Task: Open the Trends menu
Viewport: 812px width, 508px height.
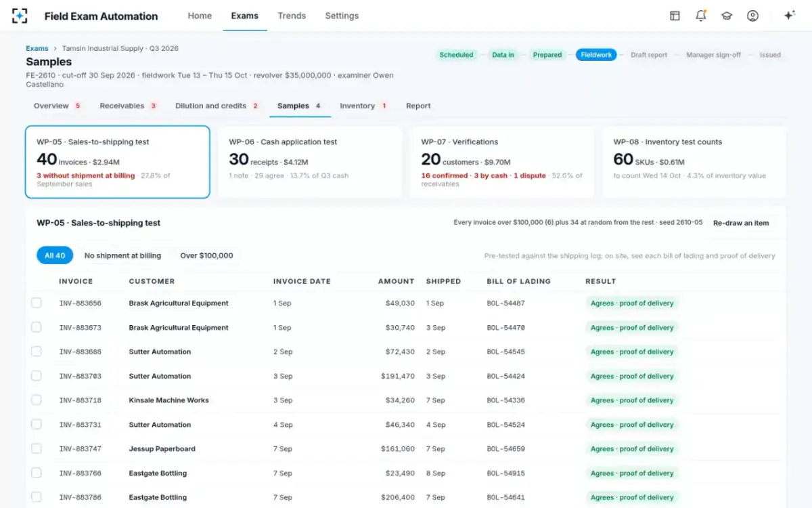Action: 292,16
